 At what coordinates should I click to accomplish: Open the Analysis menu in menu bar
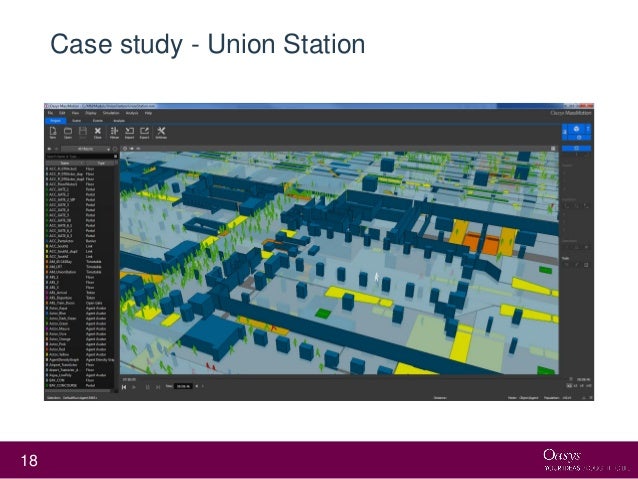(x=132, y=113)
